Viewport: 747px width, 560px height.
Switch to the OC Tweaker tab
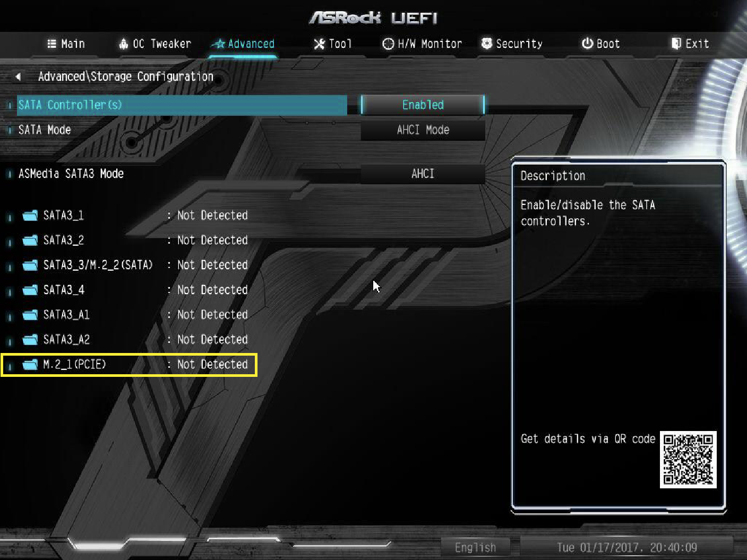tap(154, 44)
